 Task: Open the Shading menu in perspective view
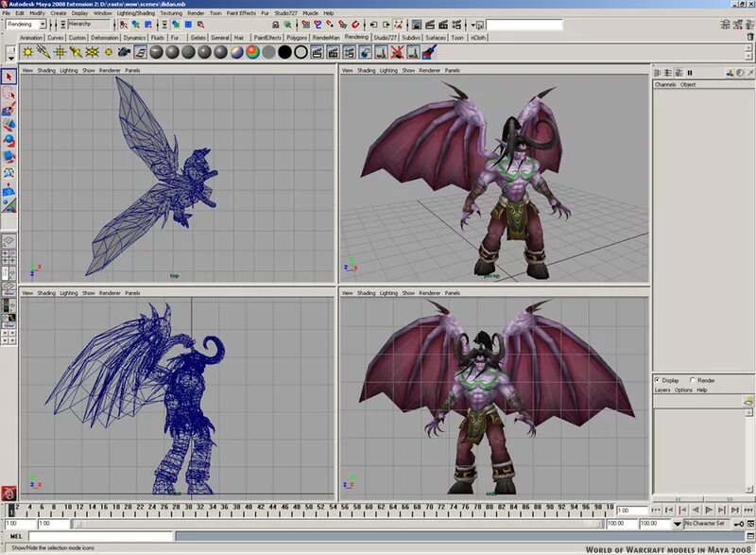click(x=366, y=70)
